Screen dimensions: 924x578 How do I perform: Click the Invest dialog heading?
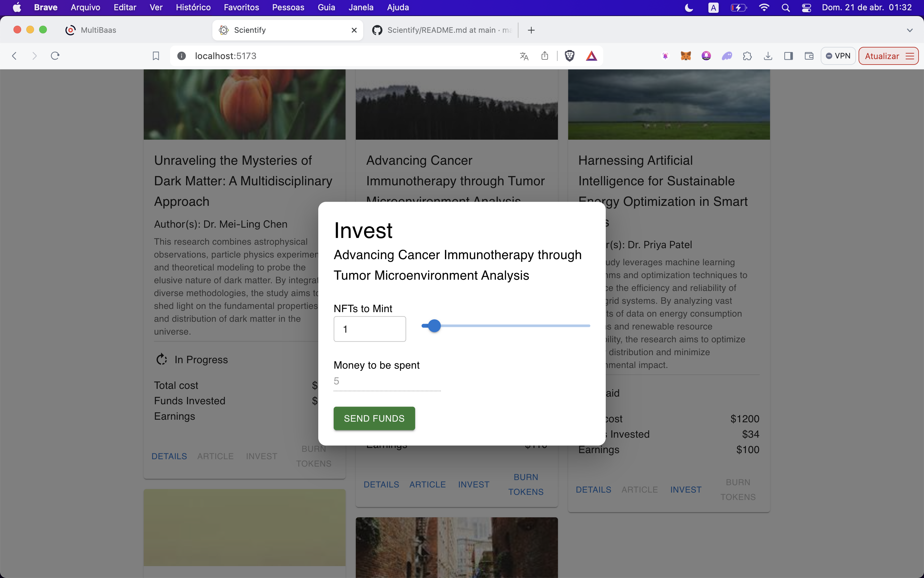[363, 230]
